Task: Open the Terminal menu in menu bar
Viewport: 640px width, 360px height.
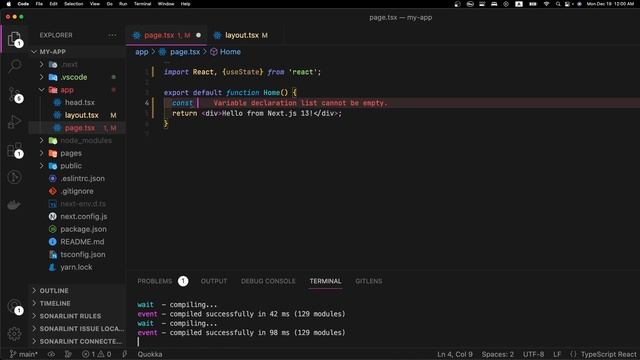Action: (x=142, y=4)
